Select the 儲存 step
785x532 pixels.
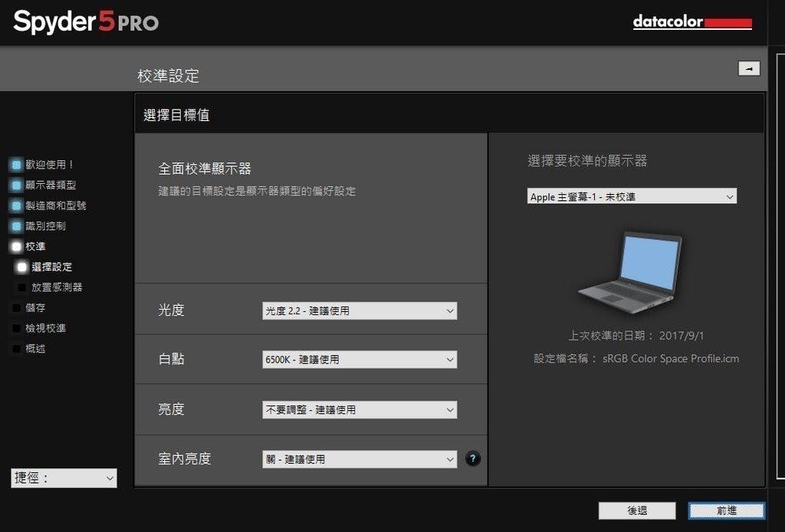(x=35, y=308)
